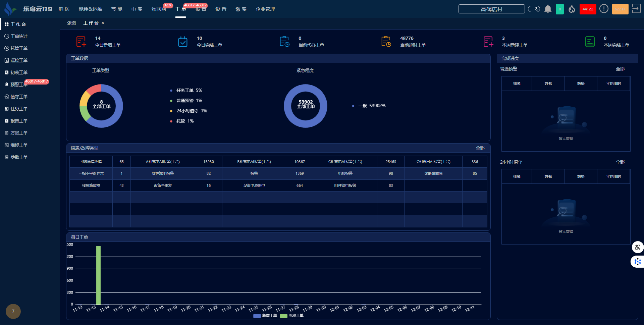Click the 当前超时工单 yellow clock icon
The height and width of the screenshot is (325, 644).
coord(386,42)
